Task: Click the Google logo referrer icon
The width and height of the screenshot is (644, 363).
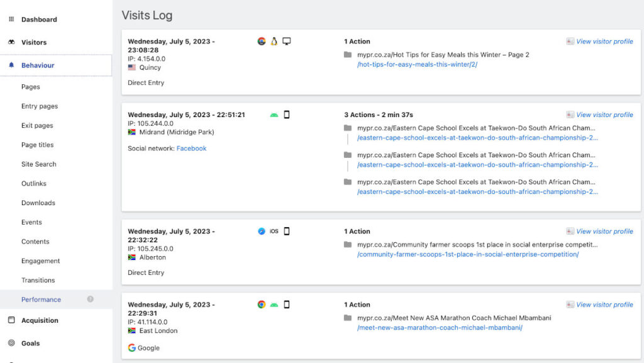Action: point(132,348)
